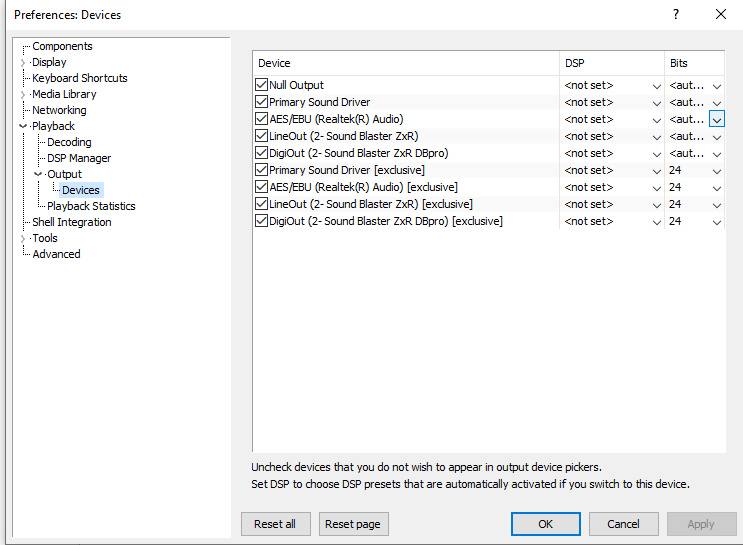Disable LineOut (2- Sound Blaster ZxR) checkbox
The image size is (743, 545).
(262, 136)
